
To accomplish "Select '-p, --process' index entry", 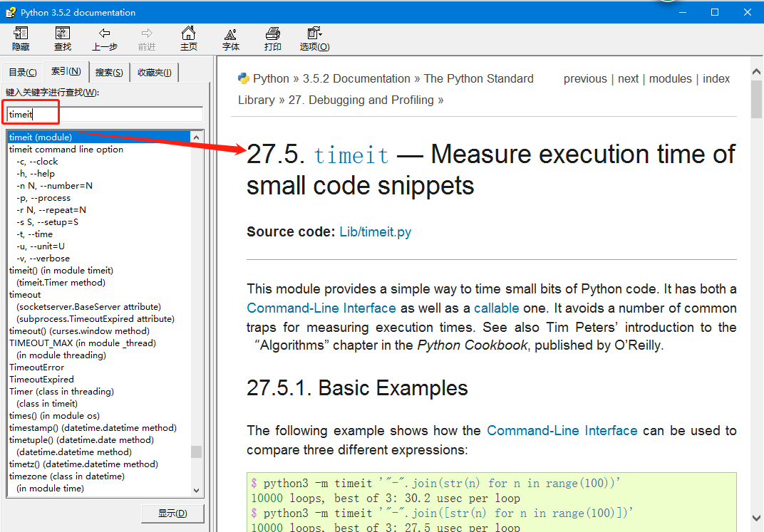I will click(x=43, y=198).
